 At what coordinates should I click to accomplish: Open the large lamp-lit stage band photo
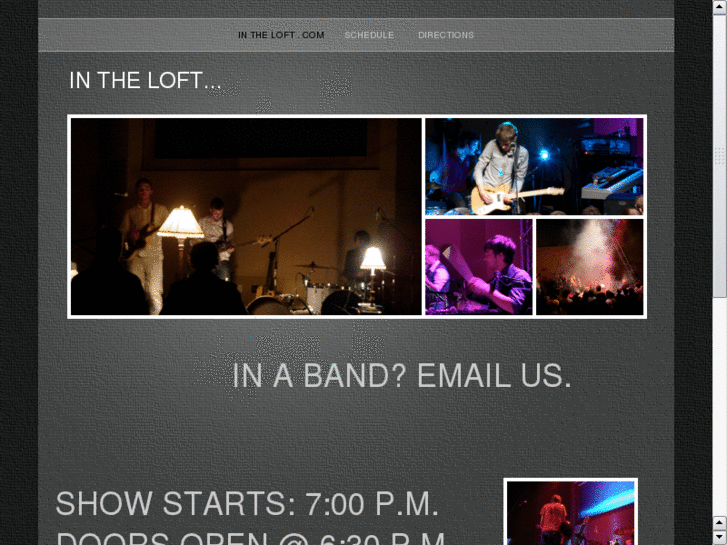pyautogui.click(x=246, y=217)
